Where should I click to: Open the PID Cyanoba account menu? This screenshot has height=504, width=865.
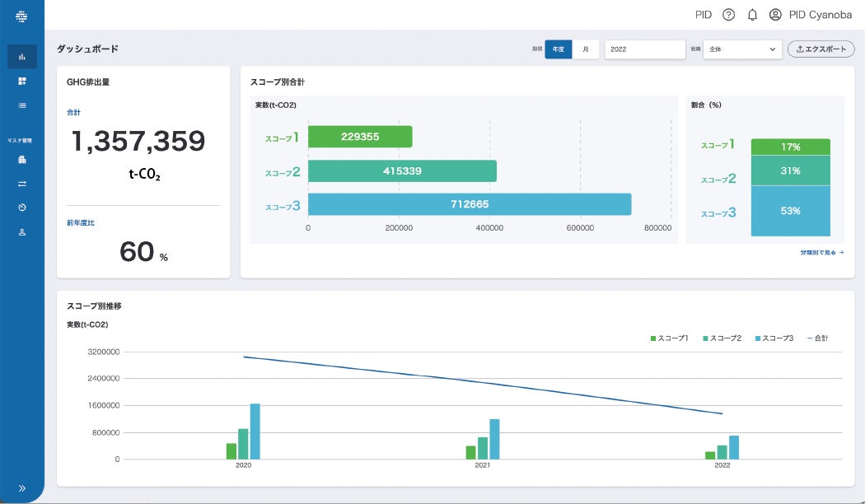(811, 15)
